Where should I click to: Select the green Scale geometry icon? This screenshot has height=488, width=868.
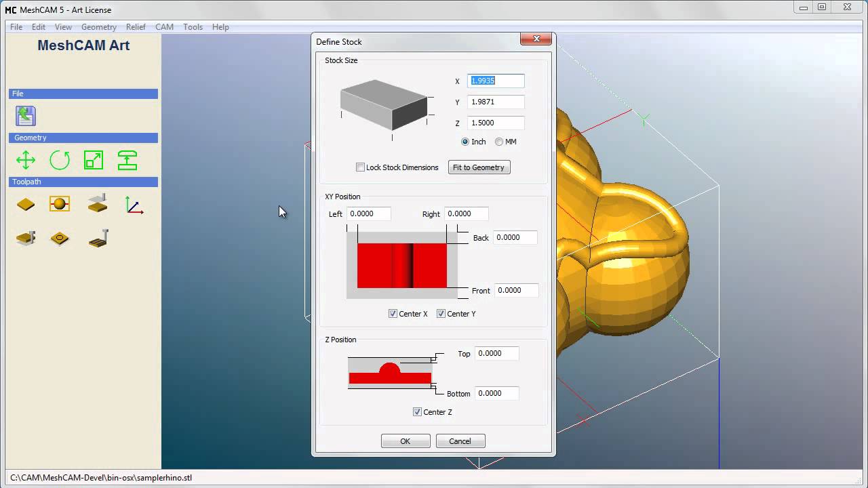94,161
